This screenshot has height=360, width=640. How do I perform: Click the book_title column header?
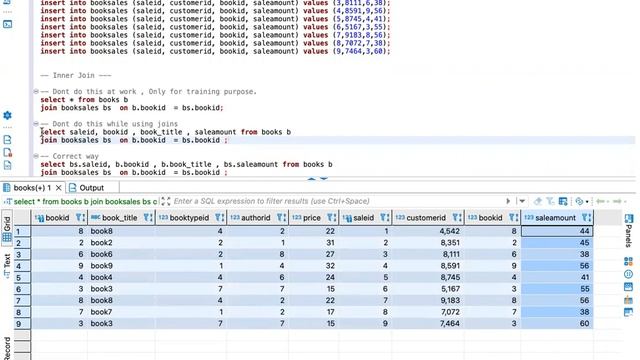pos(120,218)
